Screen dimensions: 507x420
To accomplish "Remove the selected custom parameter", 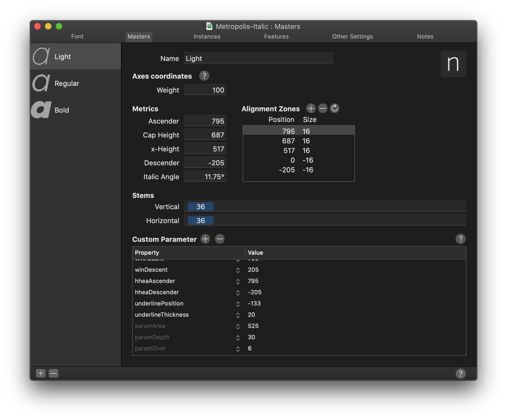I will [x=220, y=239].
